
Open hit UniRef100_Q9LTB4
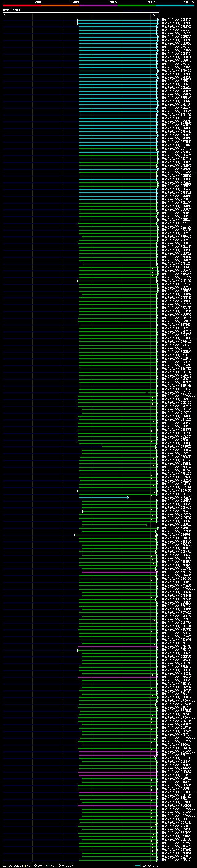[177, 104]
